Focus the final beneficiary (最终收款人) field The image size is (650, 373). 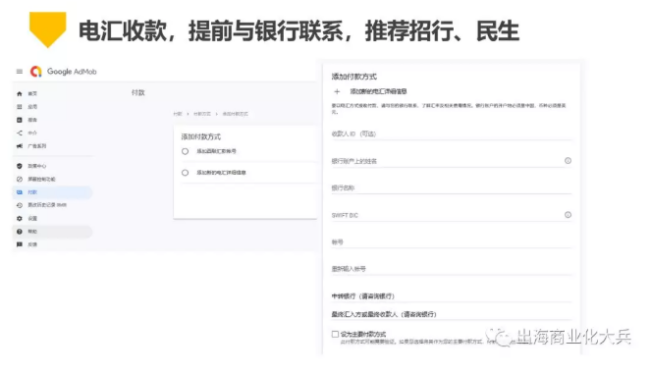tap(451, 314)
